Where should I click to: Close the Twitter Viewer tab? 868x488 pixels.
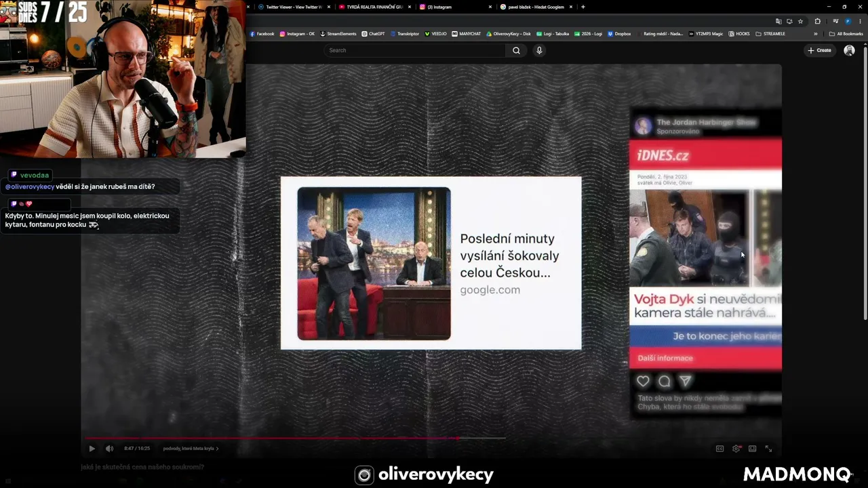point(329,7)
